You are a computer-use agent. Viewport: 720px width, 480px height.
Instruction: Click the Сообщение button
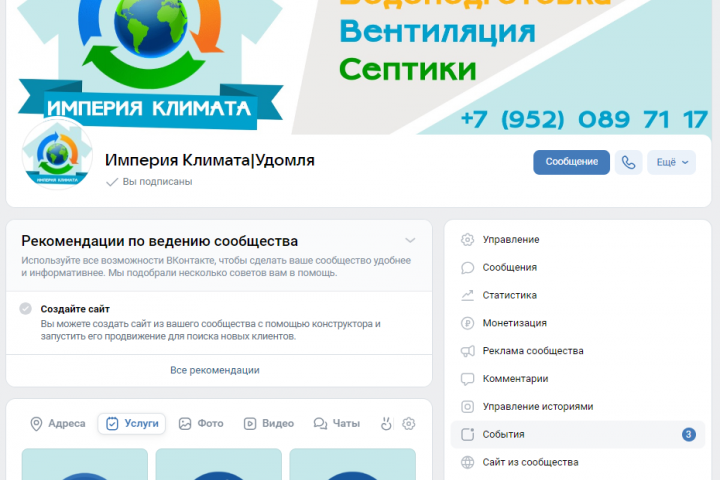coord(571,162)
